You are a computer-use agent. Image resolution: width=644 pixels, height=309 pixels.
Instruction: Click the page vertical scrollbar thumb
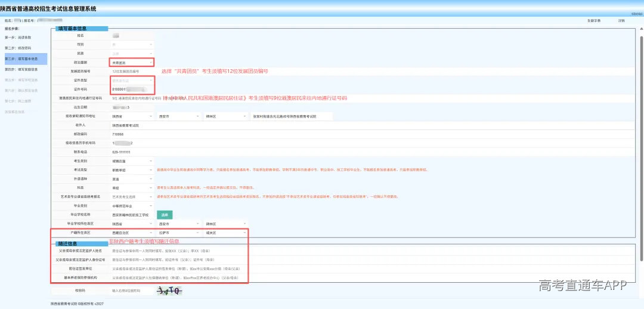coord(641,148)
